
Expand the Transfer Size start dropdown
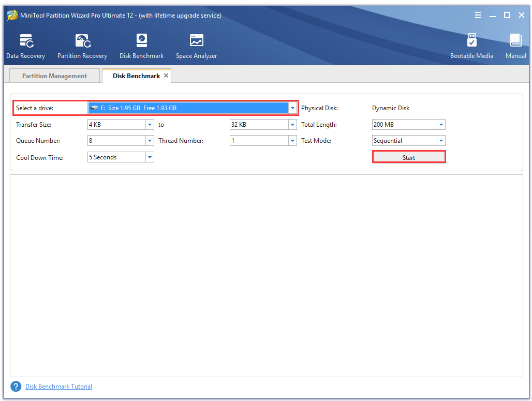[150, 124]
